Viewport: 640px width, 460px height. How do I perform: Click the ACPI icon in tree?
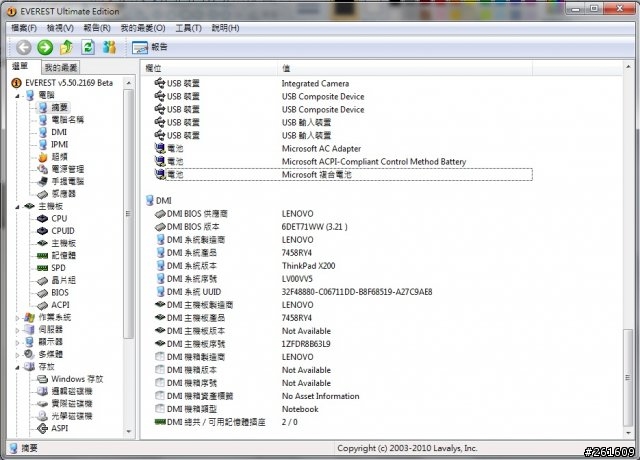42,305
